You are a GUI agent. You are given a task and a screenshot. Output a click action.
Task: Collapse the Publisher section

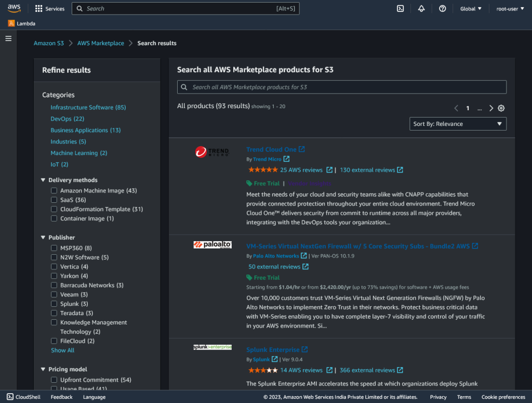(x=43, y=237)
